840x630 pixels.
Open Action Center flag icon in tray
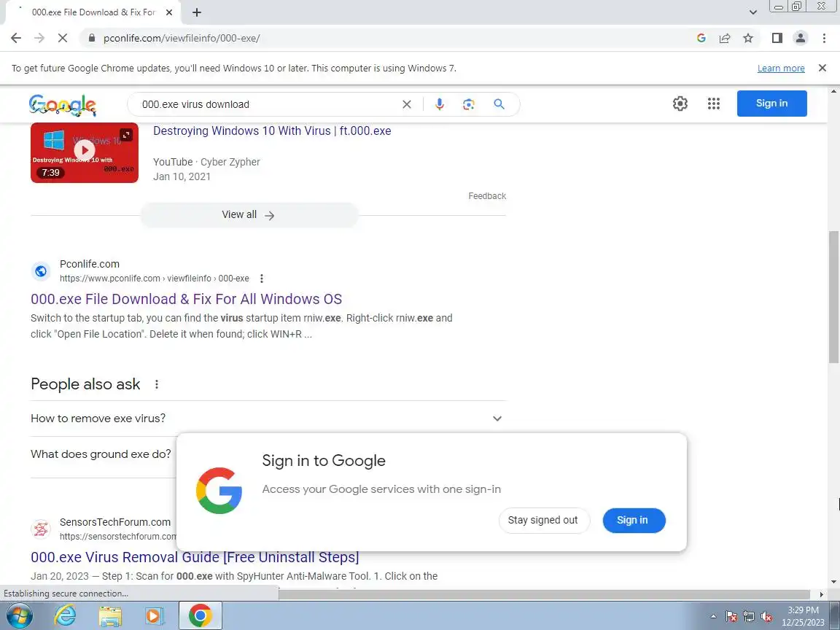tap(731, 617)
